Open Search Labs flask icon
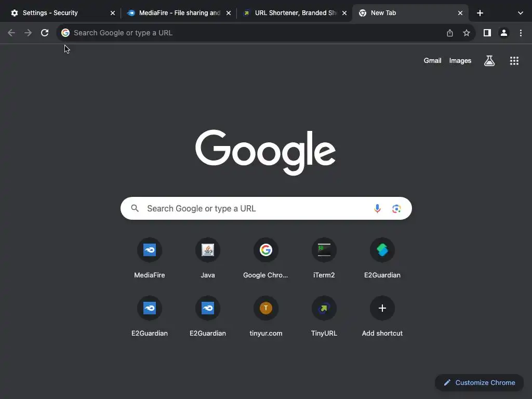 click(x=489, y=61)
